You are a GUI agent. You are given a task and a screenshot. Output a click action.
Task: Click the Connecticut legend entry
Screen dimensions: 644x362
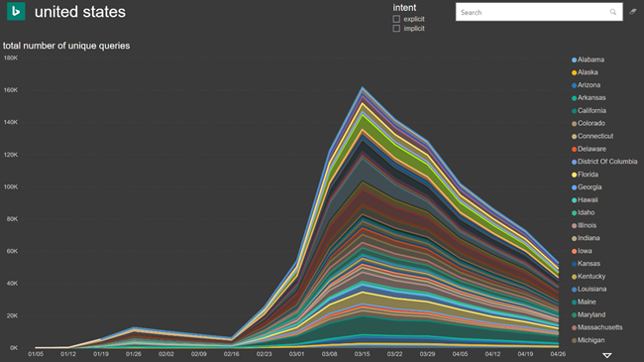[592, 136]
